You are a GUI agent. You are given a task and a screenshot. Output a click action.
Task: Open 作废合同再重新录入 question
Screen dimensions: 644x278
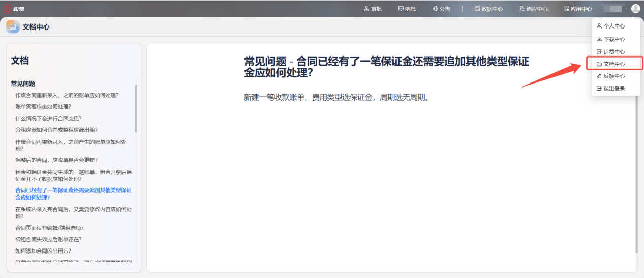point(71,145)
